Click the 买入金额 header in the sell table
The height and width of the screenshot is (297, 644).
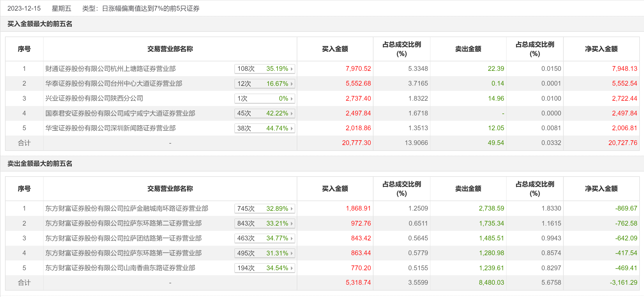point(335,189)
